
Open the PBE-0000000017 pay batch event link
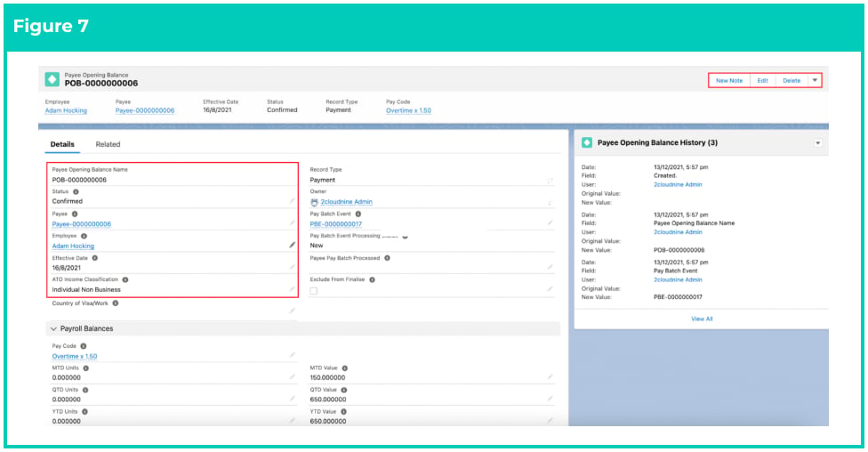click(x=335, y=224)
